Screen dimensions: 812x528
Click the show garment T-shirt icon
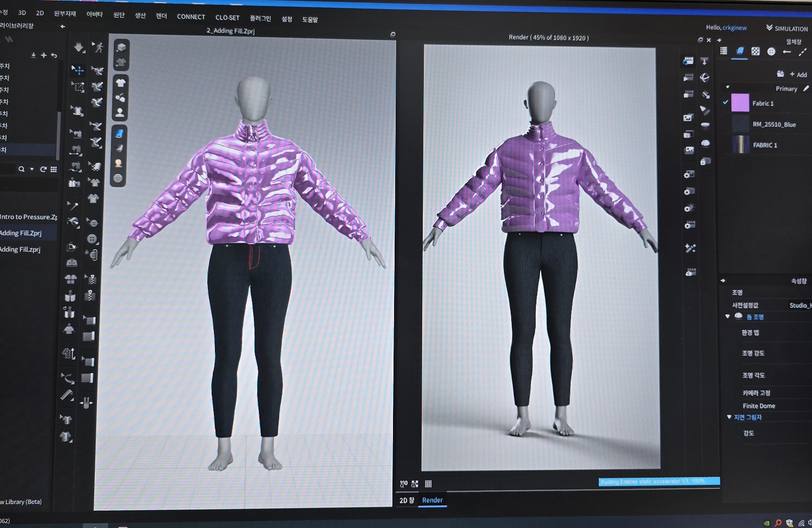(x=120, y=83)
